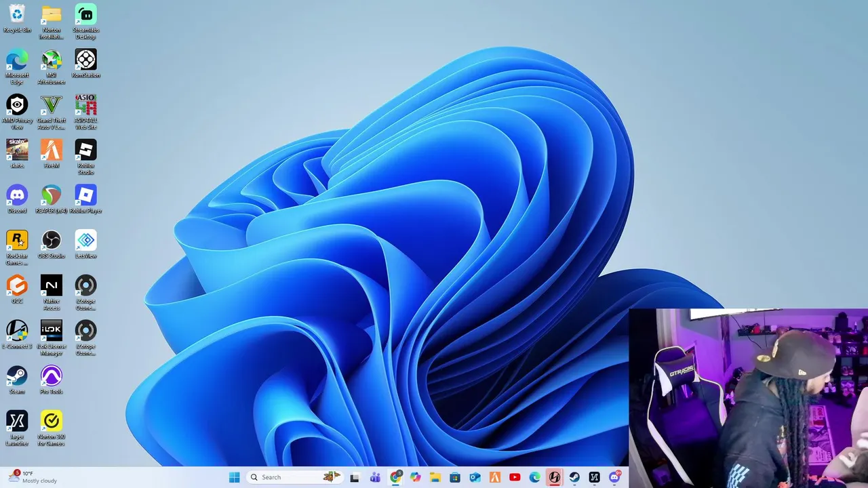The image size is (868, 488).
Task: Open the ASIO4ALL Web Site shortcut
Action: click(85, 113)
